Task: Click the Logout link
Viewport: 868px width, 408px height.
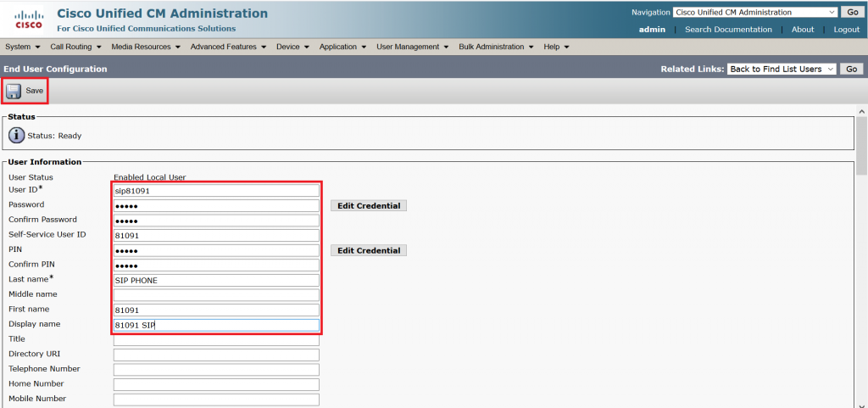Action: (846, 30)
